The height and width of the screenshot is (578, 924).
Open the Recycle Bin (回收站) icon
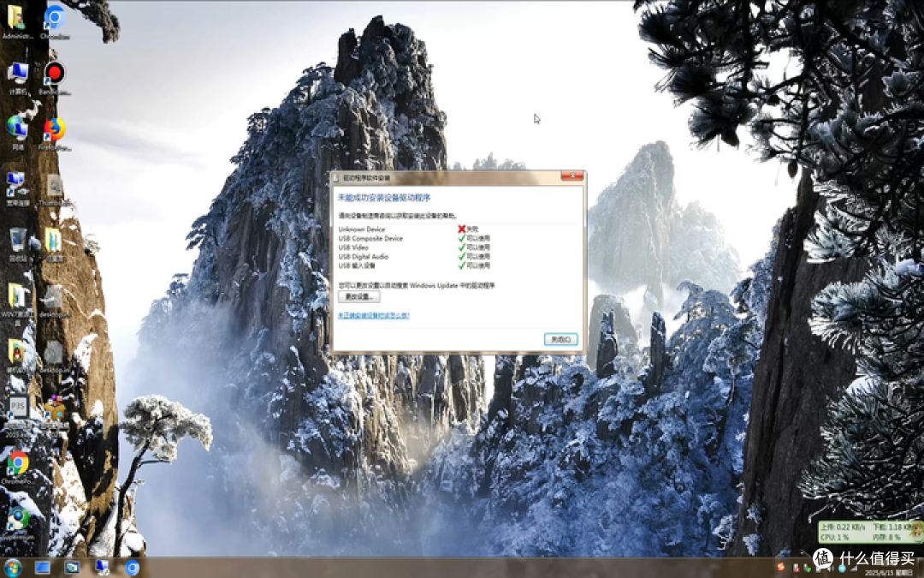pos(18,243)
